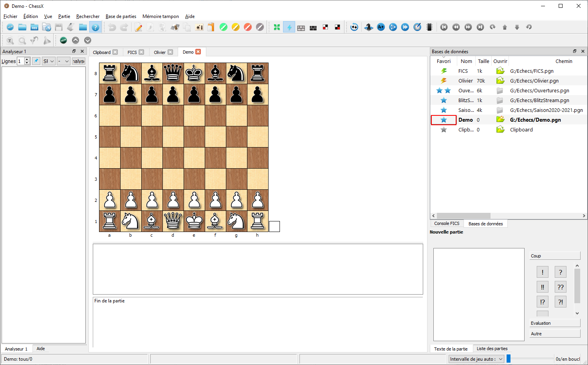Select the green brush annotation icon
588x365 pixels.
(x=224, y=27)
